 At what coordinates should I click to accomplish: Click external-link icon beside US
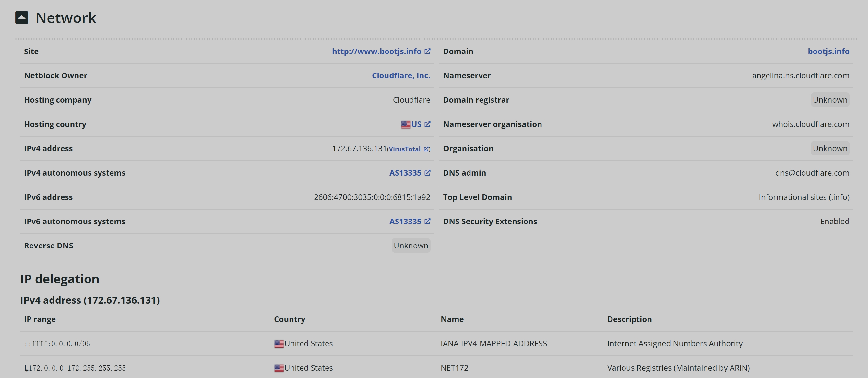click(427, 124)
